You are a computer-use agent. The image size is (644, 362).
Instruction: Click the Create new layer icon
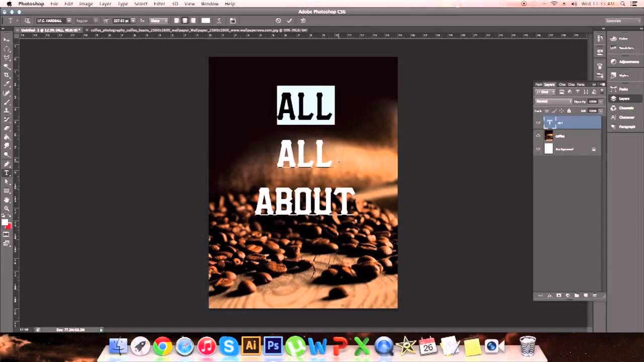click(586, 296)
